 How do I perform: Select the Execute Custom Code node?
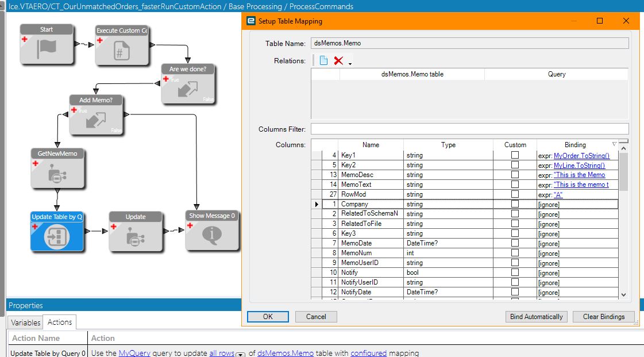pyautogui.click(x=122, y=45)
